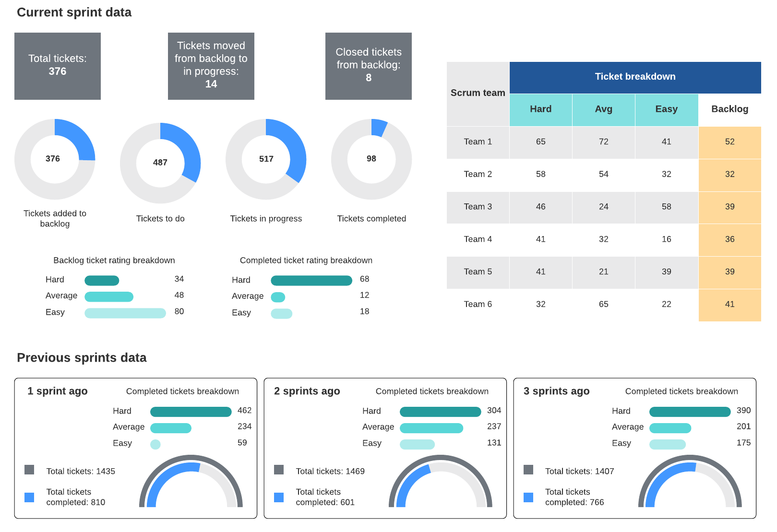Screen dimensions: 777x532
Task: Click the Closed tickets from backlog tile
Action: (369, 66)
